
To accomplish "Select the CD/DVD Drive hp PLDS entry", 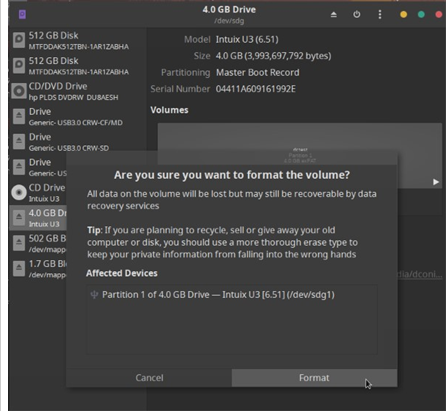I will 77,91.
